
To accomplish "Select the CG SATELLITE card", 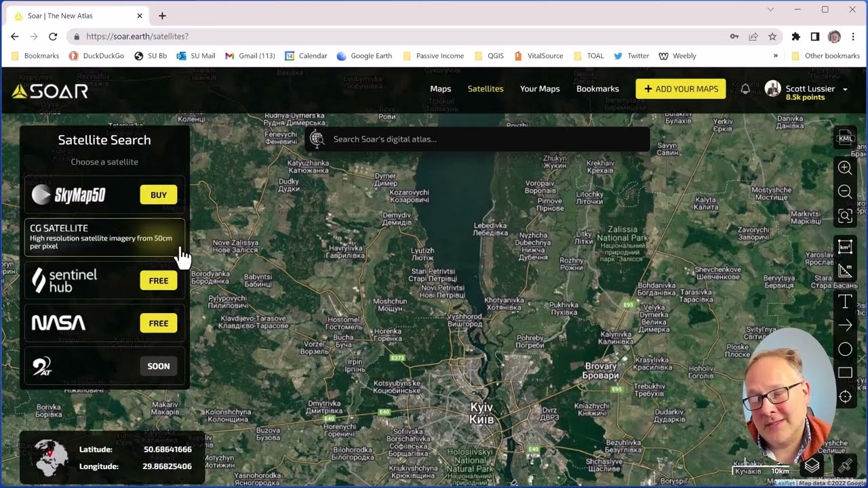I will [104, 237].
